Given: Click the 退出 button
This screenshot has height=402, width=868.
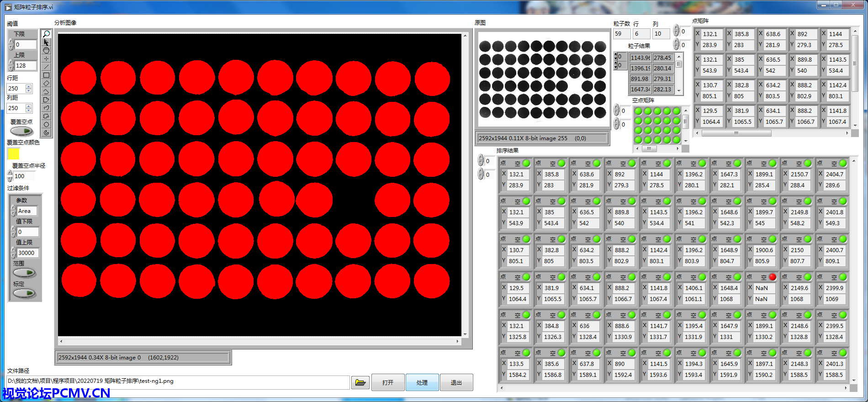Looking at the screenshot, I should coord(456,382).
